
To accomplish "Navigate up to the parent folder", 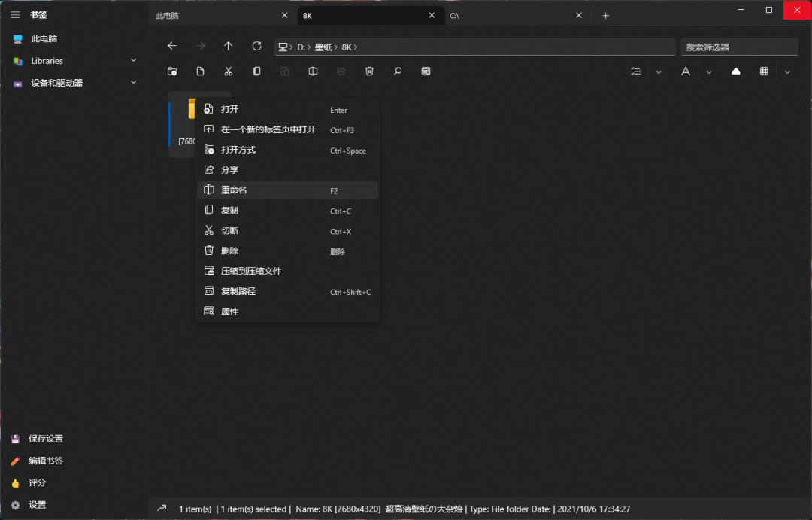I will tap(228, 46).
